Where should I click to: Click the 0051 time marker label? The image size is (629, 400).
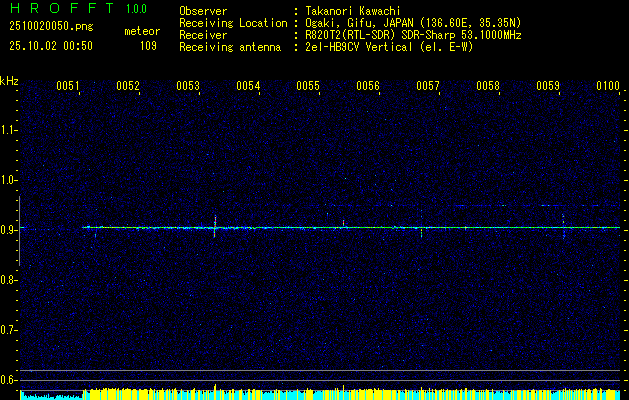tap(67, 86)
